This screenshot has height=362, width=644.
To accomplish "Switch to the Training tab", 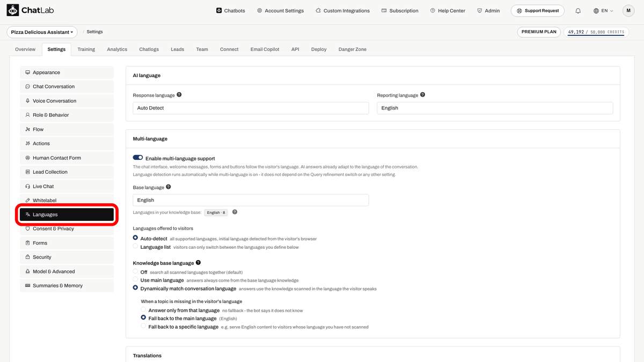I will (86, 49).
